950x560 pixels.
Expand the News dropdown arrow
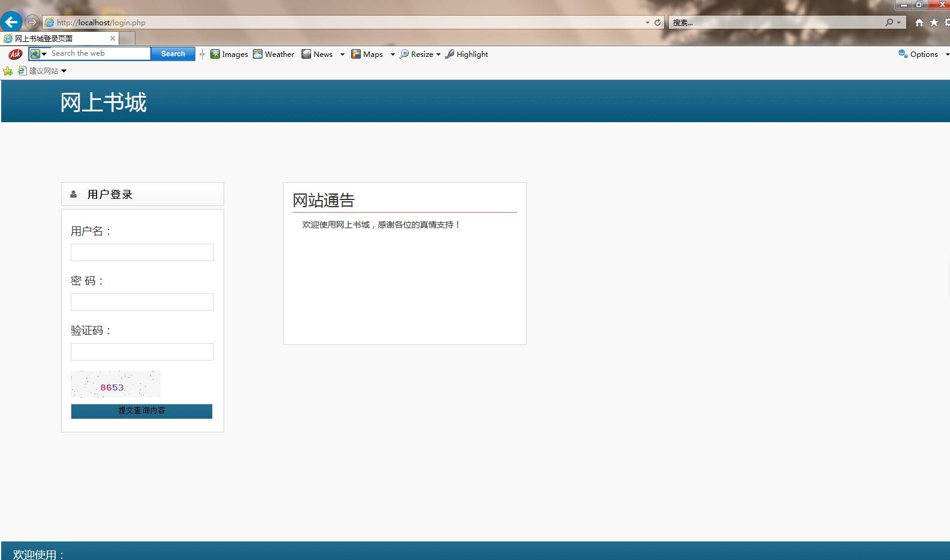coord(342,55)
